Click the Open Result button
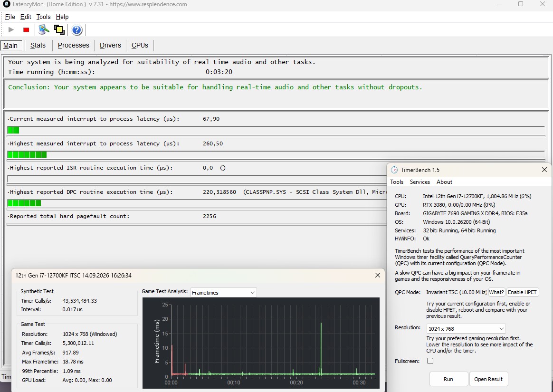This screenshot has width=553, height=392. (x=488, y=379)
